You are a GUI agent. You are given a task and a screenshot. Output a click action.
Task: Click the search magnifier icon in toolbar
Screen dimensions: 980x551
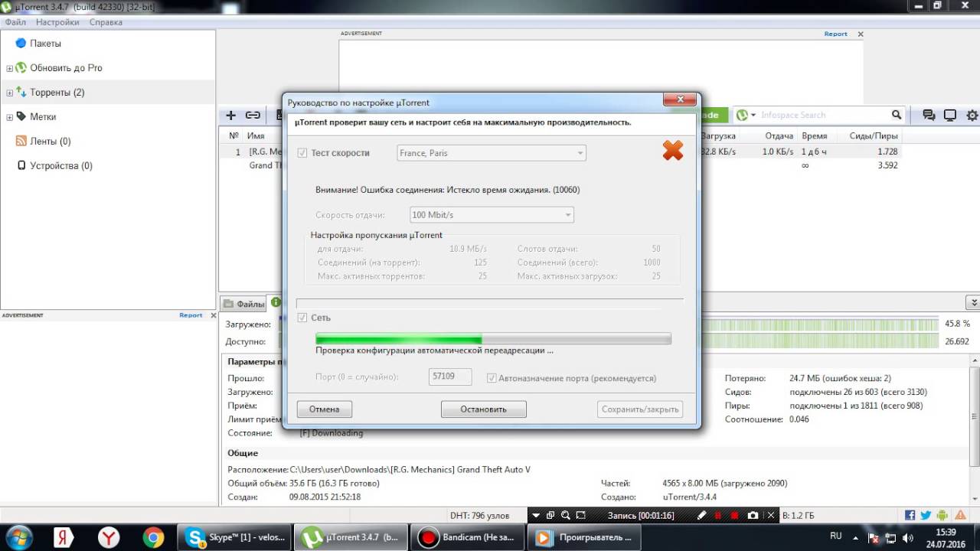897,115
